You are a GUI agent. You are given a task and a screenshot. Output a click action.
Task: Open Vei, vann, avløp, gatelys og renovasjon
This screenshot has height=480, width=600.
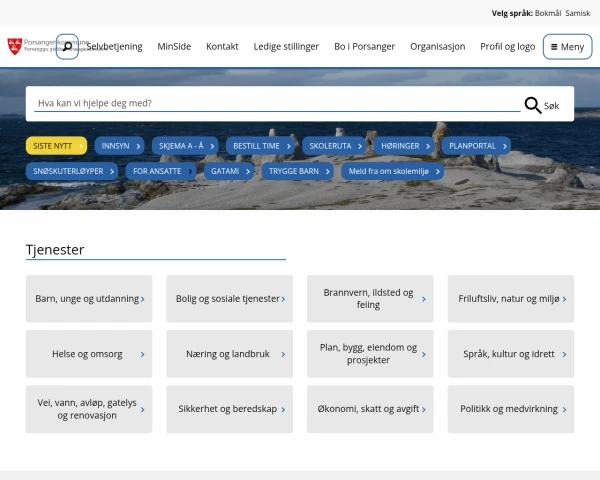click(89, 409)
